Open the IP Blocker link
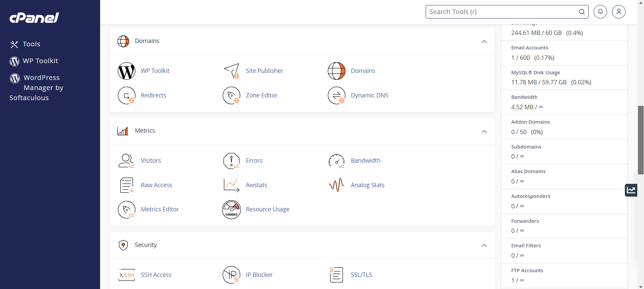This screenshot has height=289, width=644. (x=259, y=275)
